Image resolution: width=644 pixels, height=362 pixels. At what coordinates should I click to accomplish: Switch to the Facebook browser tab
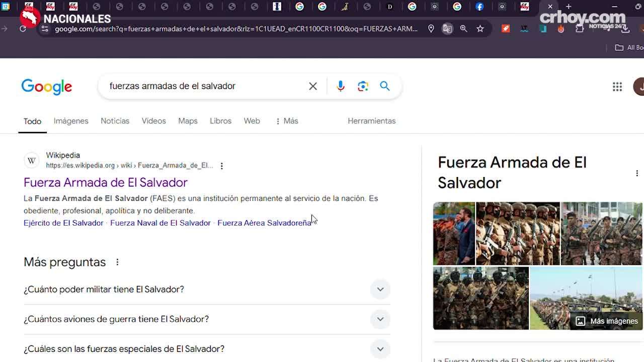coord(479,7)
